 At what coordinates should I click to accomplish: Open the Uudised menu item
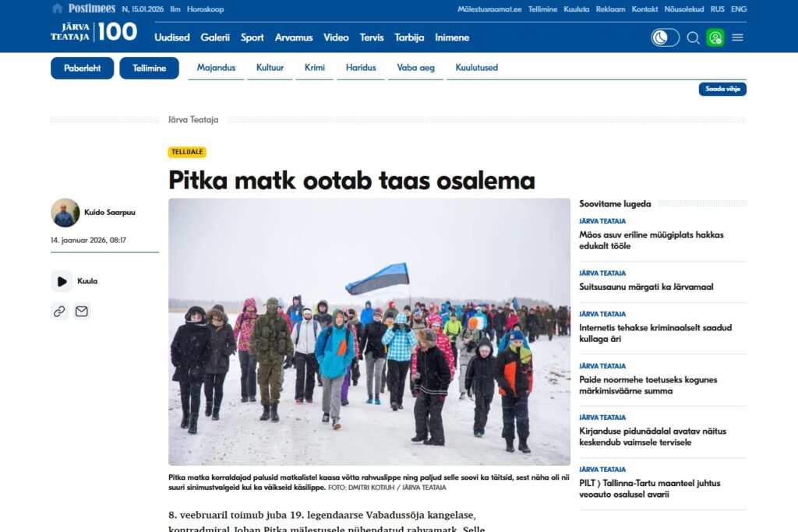[x=171, y=37]
